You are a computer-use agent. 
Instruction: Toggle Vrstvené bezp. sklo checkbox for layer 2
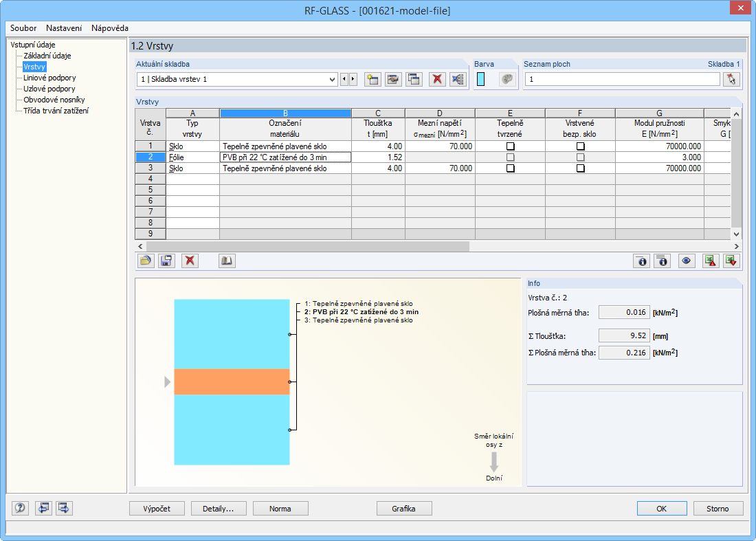coord(581,157)
